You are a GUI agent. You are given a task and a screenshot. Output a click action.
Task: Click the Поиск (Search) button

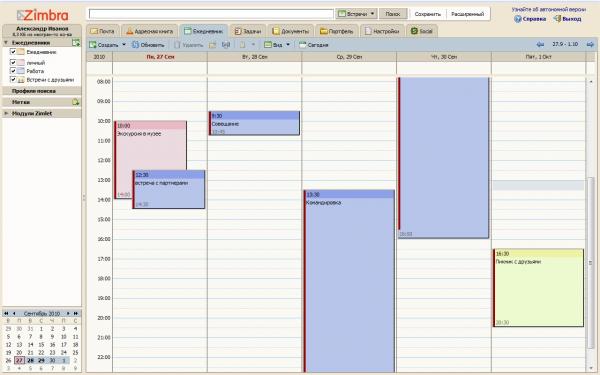393,14
